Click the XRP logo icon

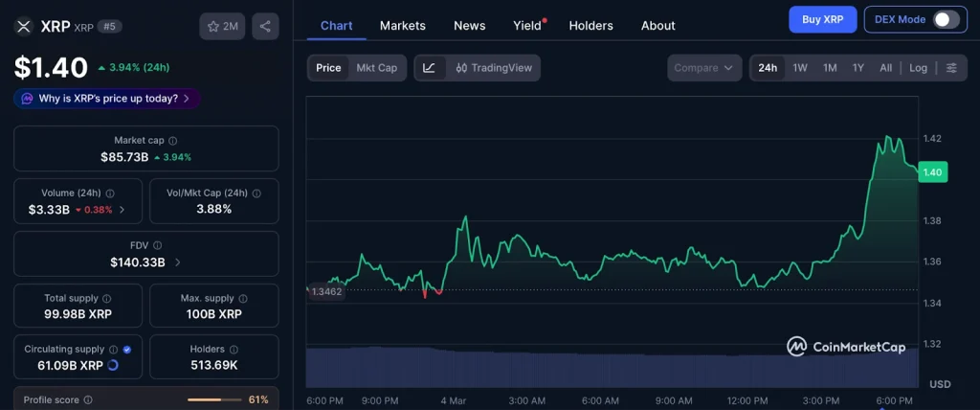[x=24, y=26]
